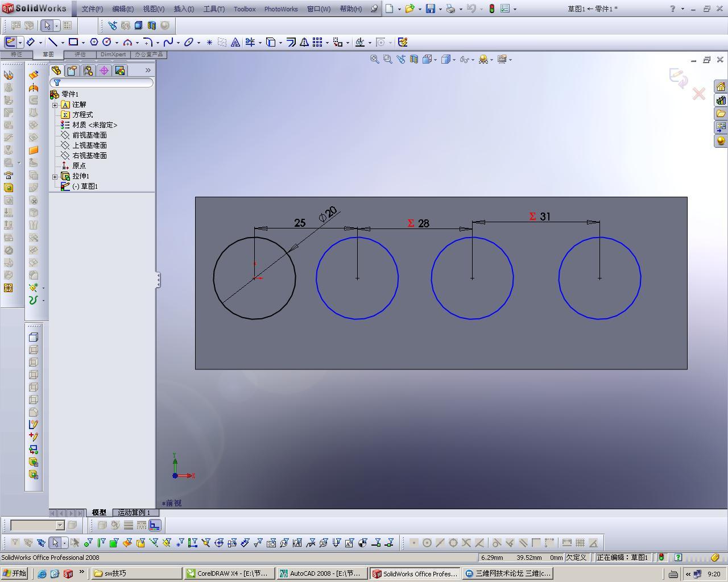Open the Rectangle tool dropdown arrow

tap(83, 43)
